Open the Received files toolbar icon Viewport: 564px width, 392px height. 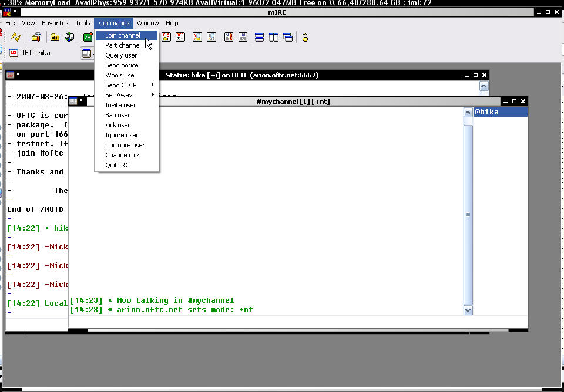coord(197,37)
